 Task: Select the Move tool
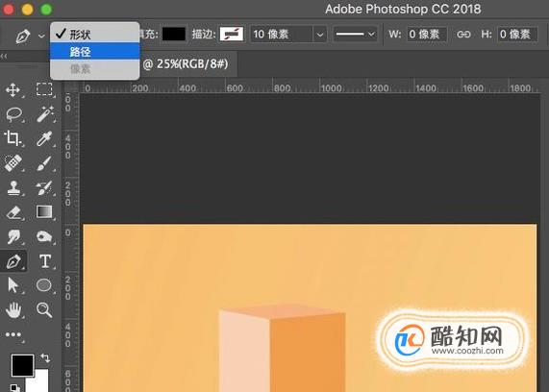pos(12,90)
